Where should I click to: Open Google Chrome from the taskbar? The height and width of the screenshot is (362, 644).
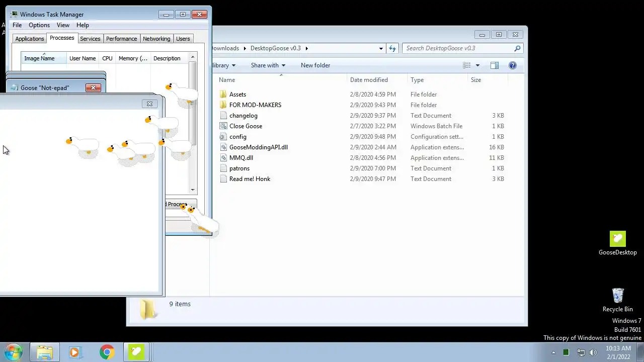[106, 352]
